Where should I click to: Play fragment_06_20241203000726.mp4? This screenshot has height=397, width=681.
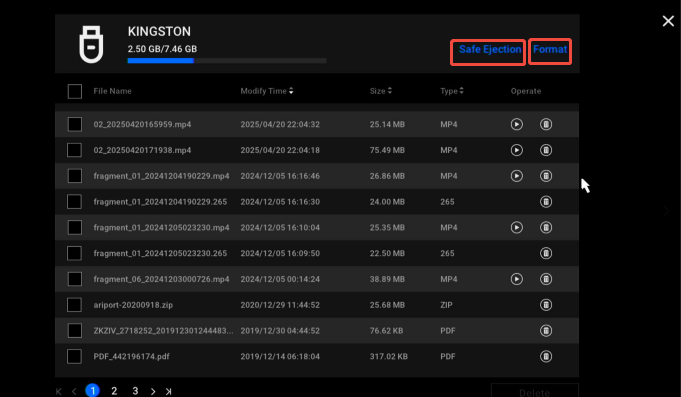(x=516, y=279)
